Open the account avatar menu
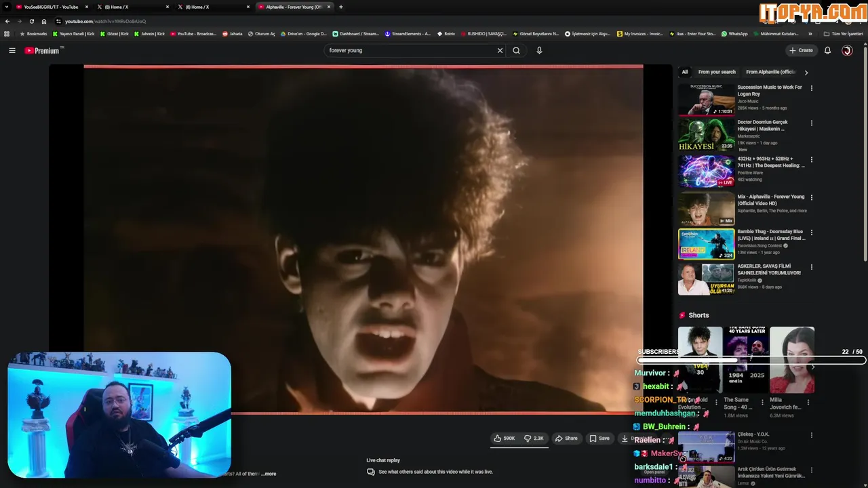 point(847,50)
